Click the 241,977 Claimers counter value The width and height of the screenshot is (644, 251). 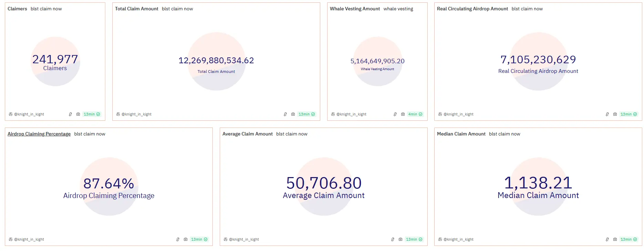point(55,59)
